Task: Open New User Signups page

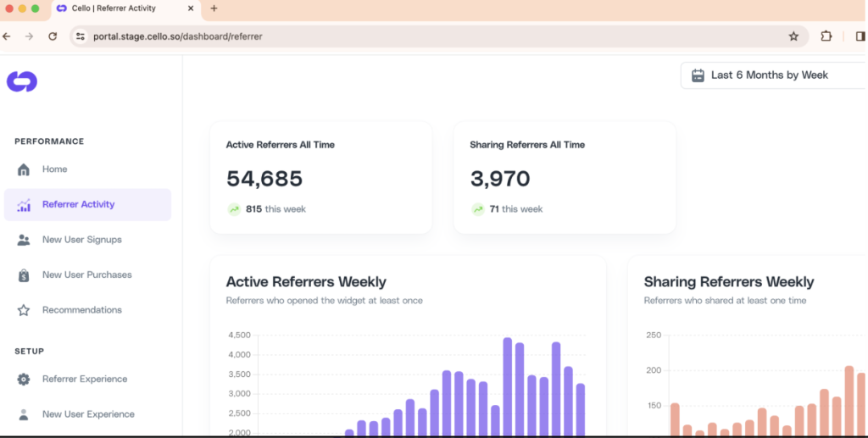Action: 87,240
